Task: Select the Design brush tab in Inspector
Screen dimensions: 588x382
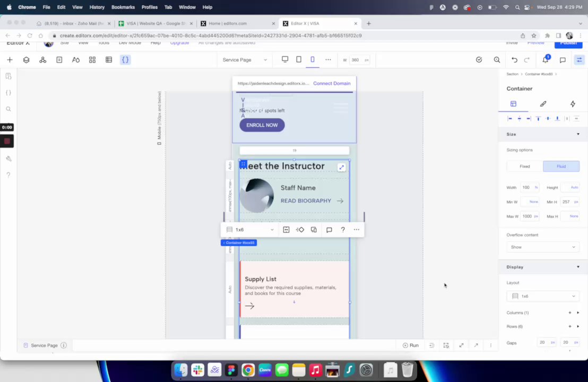Action: [x=543, y=104]
